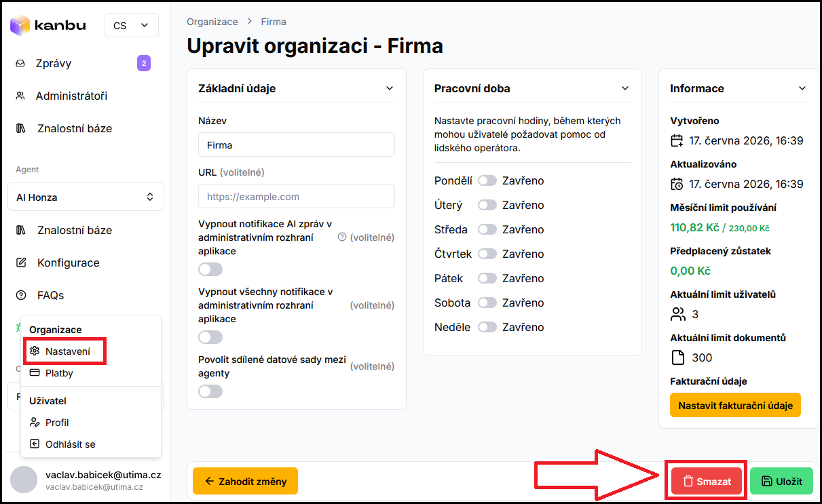The image size is (822, 504).
Task: Toggle Pondělí working hours switch
Action: 487,181
